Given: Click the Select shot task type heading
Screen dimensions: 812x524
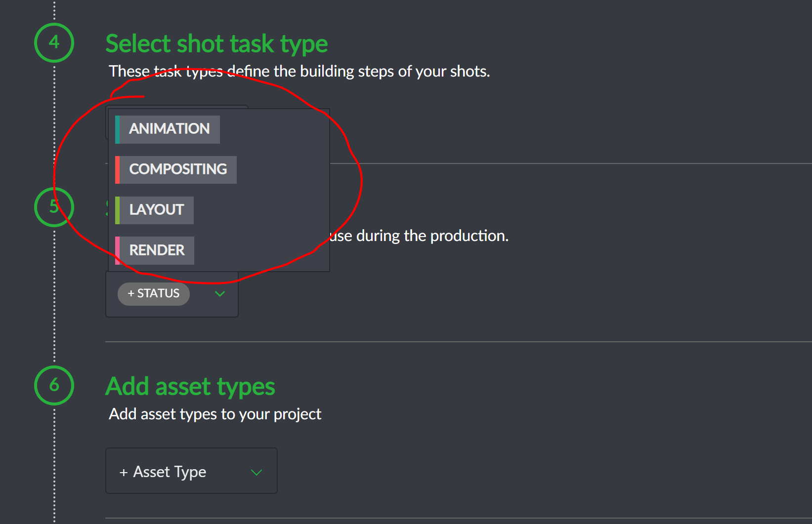Looking at the screenshot, I should 216,43.
